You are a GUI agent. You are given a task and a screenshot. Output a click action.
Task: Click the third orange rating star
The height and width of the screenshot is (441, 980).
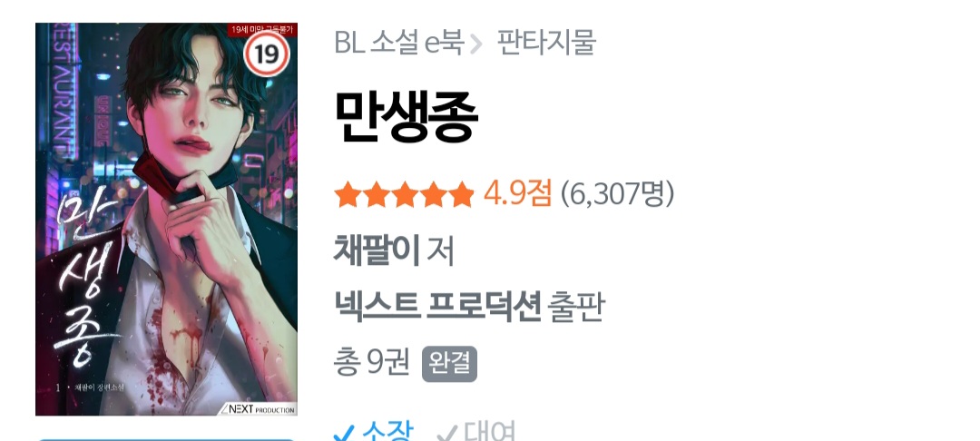click(405, 194)
